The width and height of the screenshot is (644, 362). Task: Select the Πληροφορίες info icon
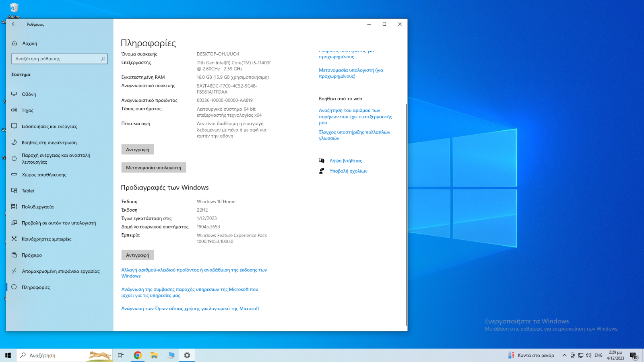(14, 287)
